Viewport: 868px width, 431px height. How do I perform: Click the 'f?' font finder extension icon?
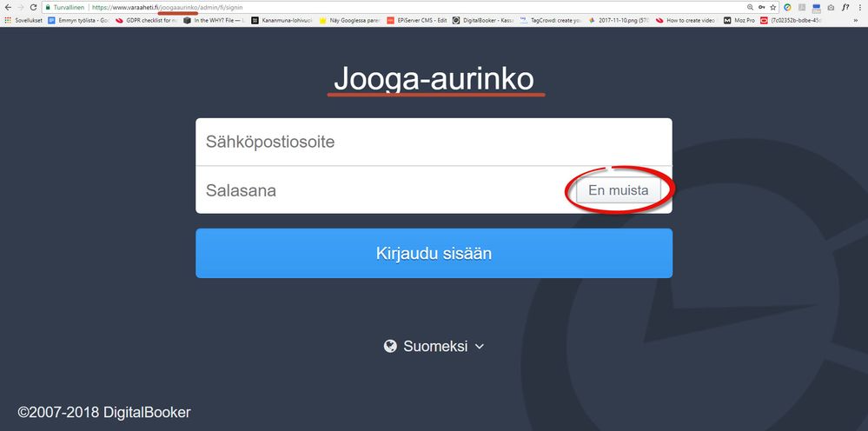845,8
